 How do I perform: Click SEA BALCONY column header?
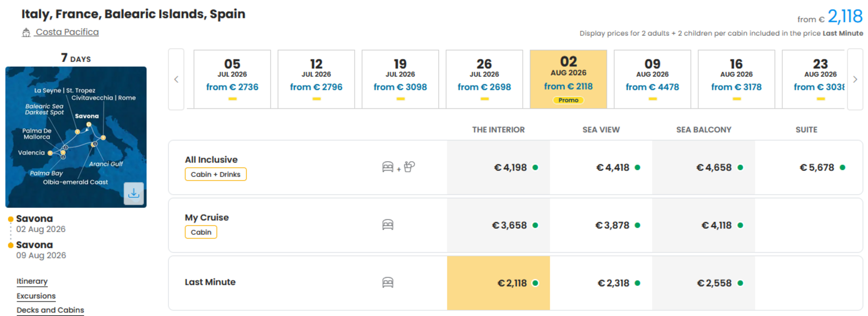point(704,130)
